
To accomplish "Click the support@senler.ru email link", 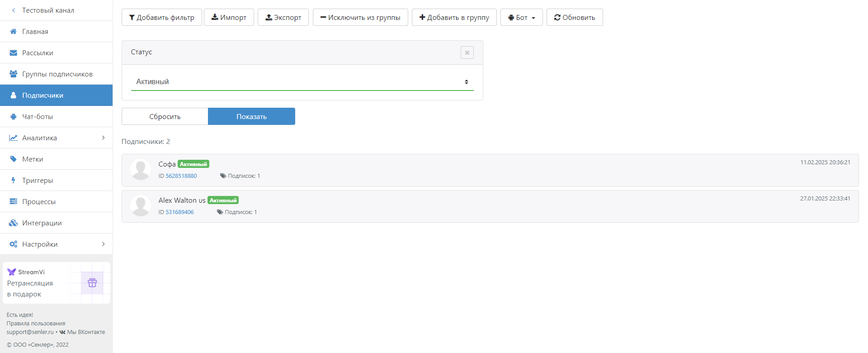I will coord(30,332).
